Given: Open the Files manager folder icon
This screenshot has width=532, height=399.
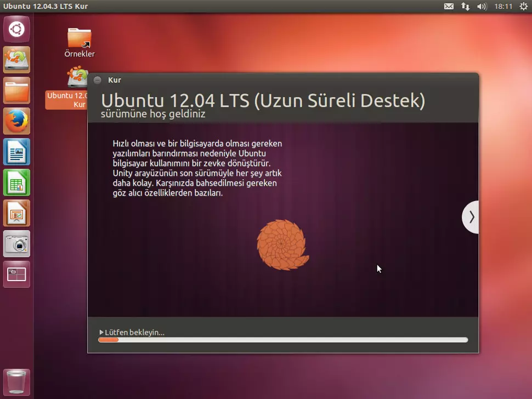Looking at the screenshot, I should pyautogui.click(x=16, y=90).
